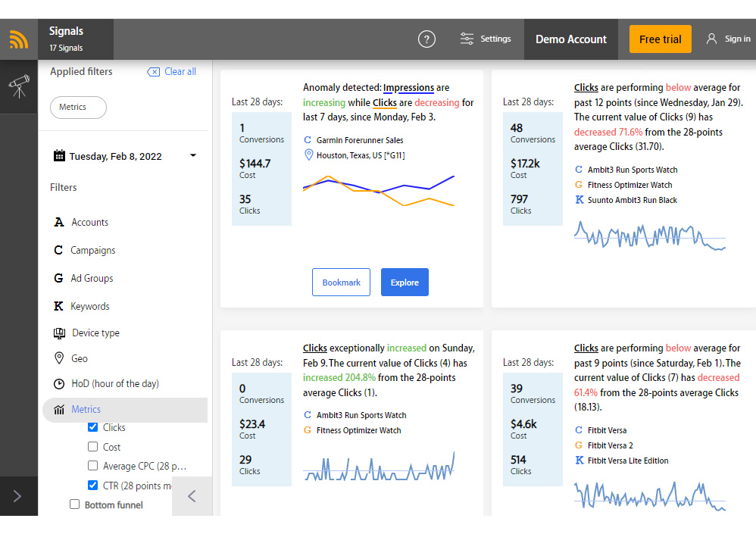Image resolution: width=756 pixels, height=534 pixels.
Task: Check the Average CPC checkbox
Action: [92, 466]
